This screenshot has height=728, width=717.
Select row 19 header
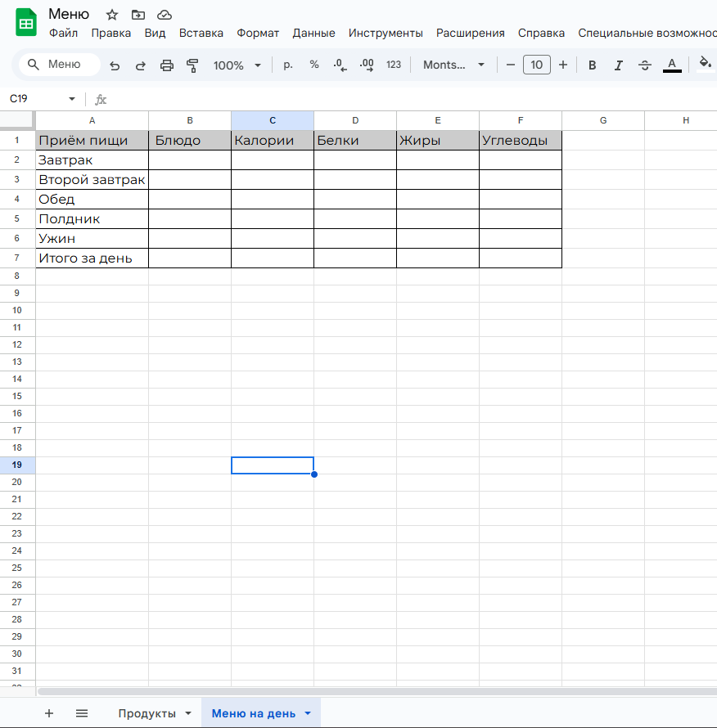[x=17, y=465]
